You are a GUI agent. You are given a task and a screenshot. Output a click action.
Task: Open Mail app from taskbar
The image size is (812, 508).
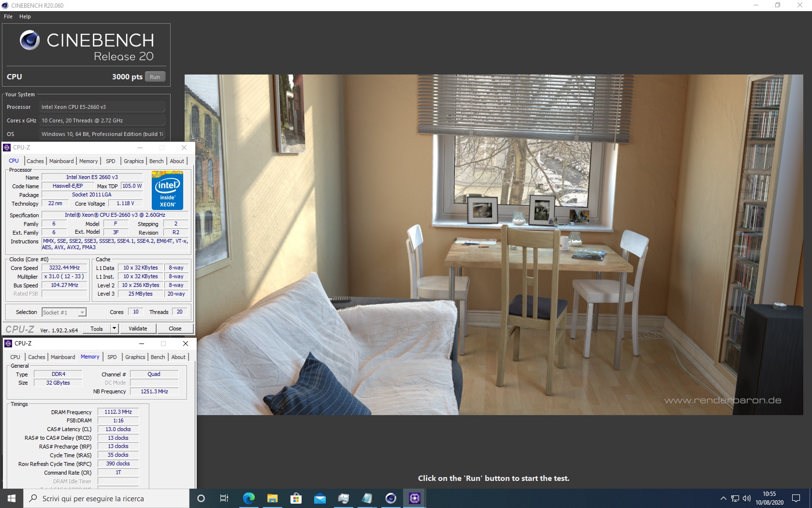(319, 498)
